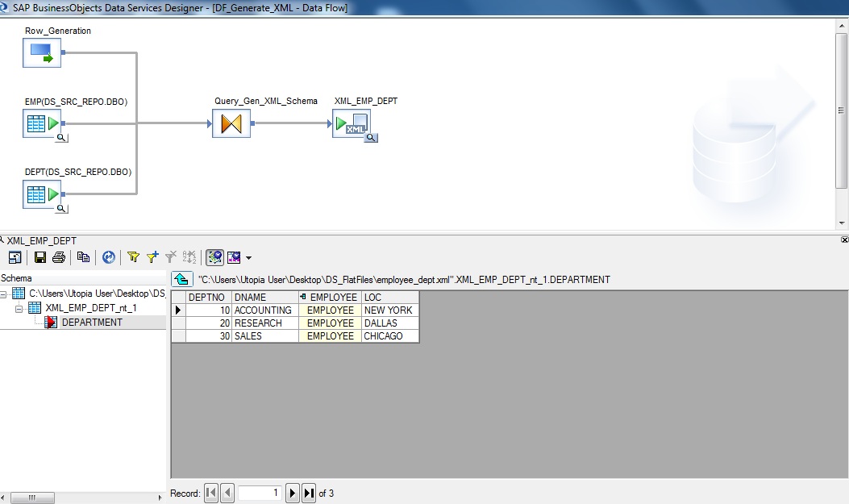Image resolution: width=849 pixels, height=504 pixels.
Task: Select DEPTNO cell with value 10
Action: (209, 310)
